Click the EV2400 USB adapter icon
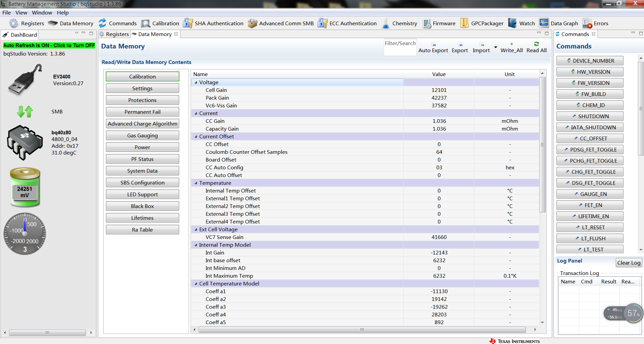644x344 pixels. (x=25, y=80)
